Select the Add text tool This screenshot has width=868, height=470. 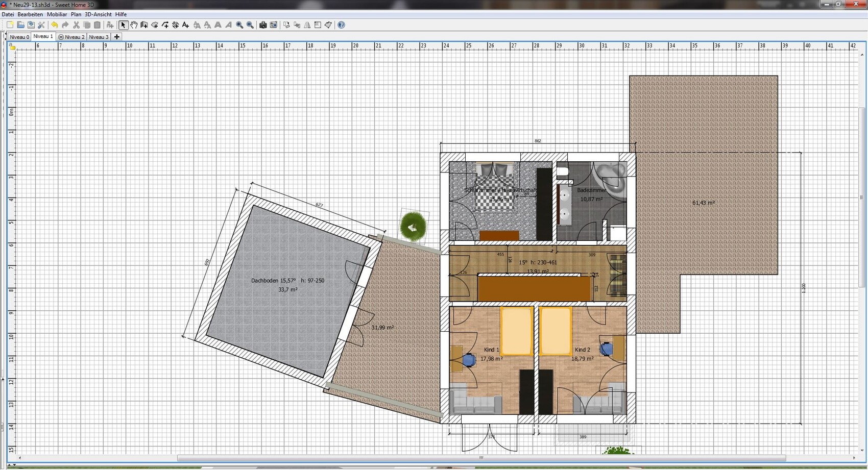(x=186, y=25)
